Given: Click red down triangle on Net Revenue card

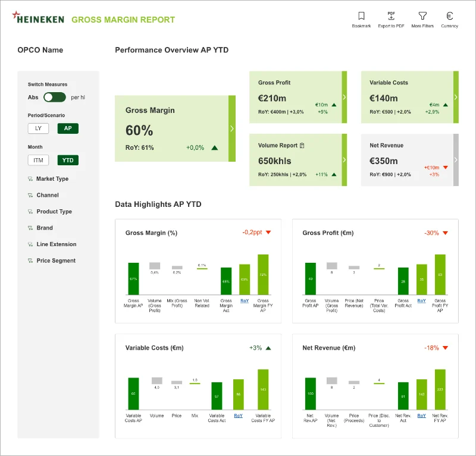Looking at the screenshot, I should point(445,168).
